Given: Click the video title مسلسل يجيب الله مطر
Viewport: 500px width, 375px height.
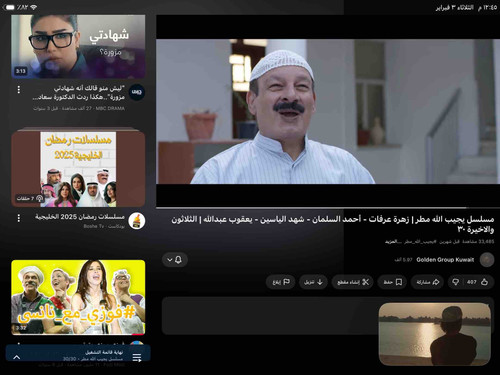Looking at the screenshot, I should coord(333,224).
